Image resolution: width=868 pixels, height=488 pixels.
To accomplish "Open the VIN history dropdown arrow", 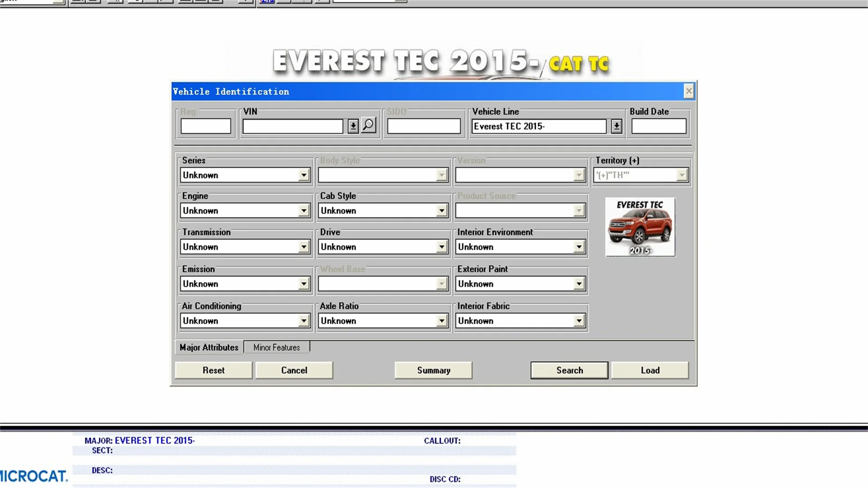I will pos(353,126).
